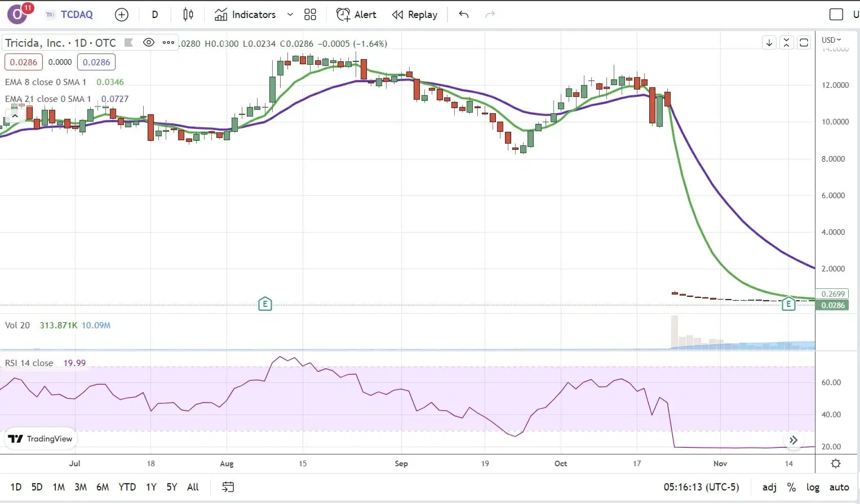
Task: Select the EMA 8 indicator legend
Action: pyautogui.click(x=46, y=82)
